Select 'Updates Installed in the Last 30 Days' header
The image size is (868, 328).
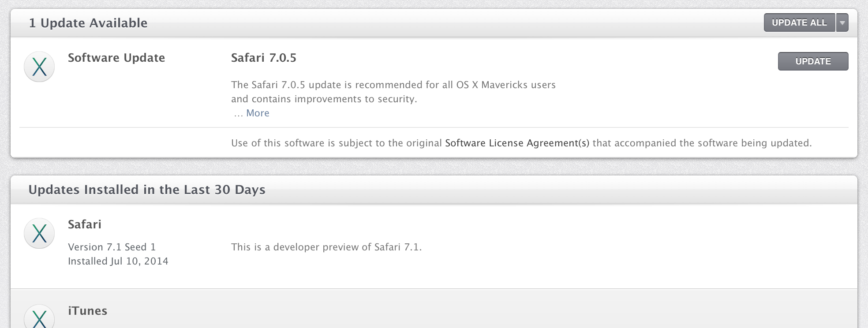tap(147, 190)
